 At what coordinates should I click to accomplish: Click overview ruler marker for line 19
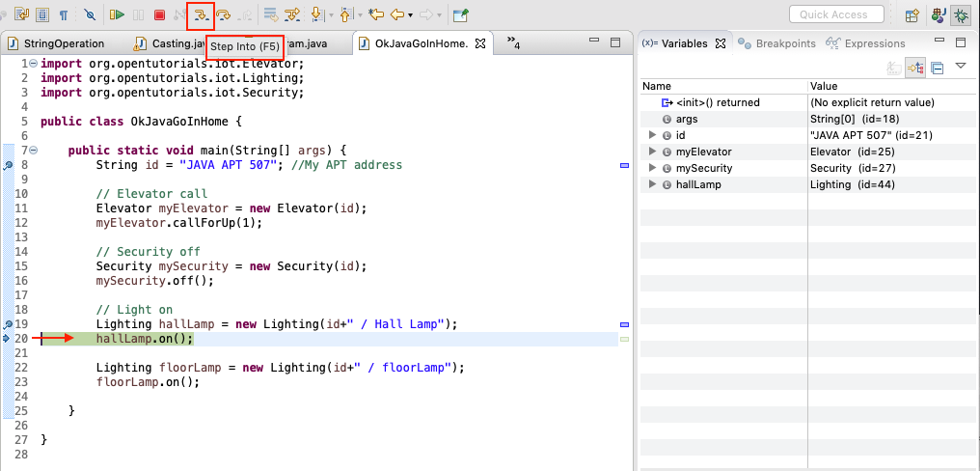pos(624,324)
